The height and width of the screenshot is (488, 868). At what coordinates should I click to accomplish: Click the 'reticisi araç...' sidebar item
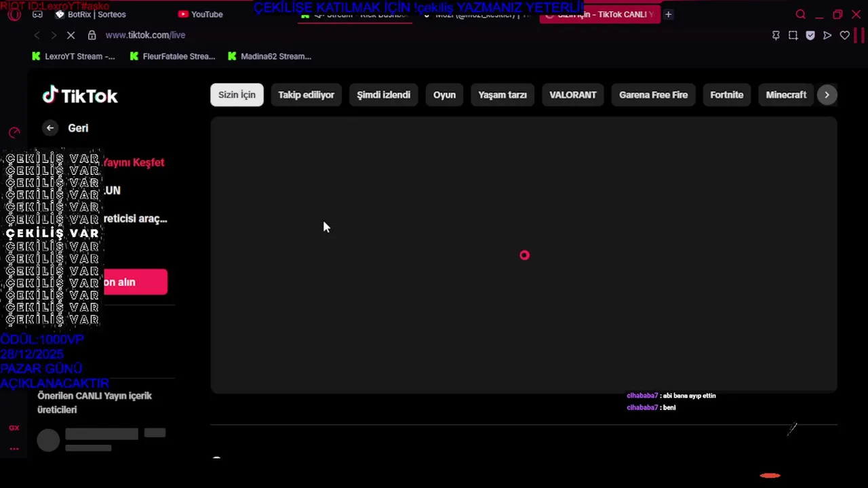tap(135, 218)
